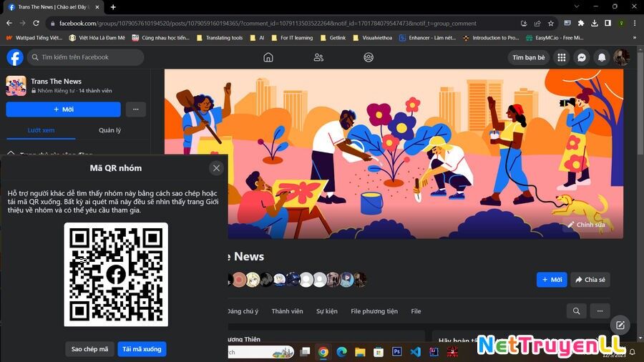
Task: Reload the page with the refresh icon
Action: pos(36,24)
